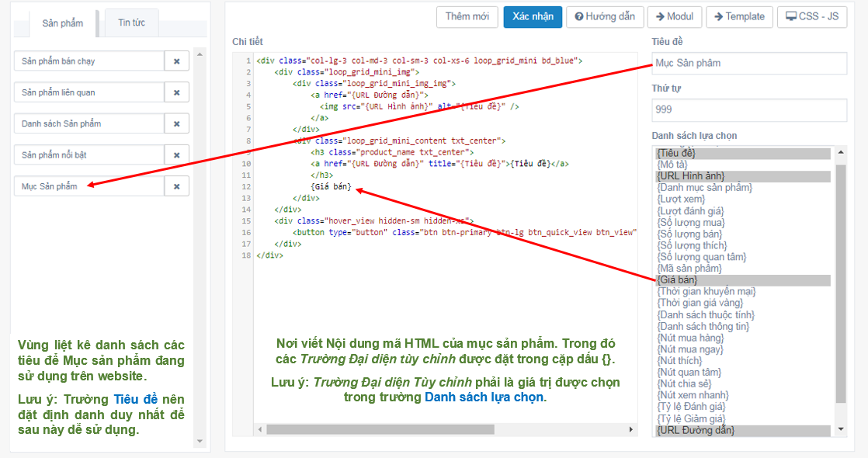
Task: Select {Lượt đánh giá} option
Action: [x=743, y=211]
